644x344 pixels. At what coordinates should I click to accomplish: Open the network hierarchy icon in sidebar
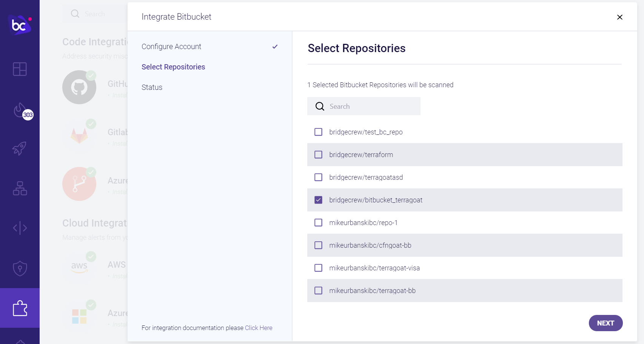tap(20, 188)
